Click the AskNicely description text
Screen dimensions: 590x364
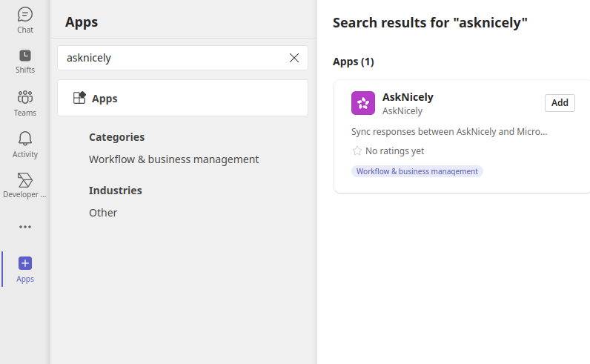click(449, 132)
